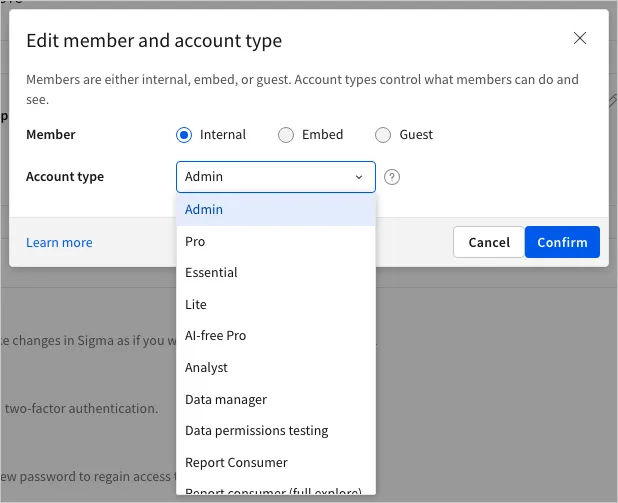
Task: Select the Internal member radio button
Action: pyautogui.click(x=184, y=135)
